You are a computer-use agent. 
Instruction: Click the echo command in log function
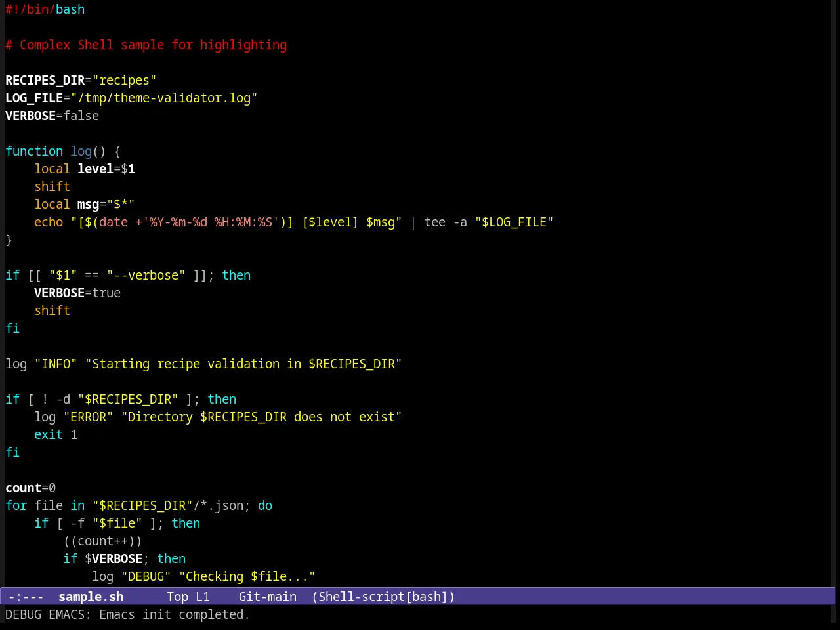pos(49,222)
